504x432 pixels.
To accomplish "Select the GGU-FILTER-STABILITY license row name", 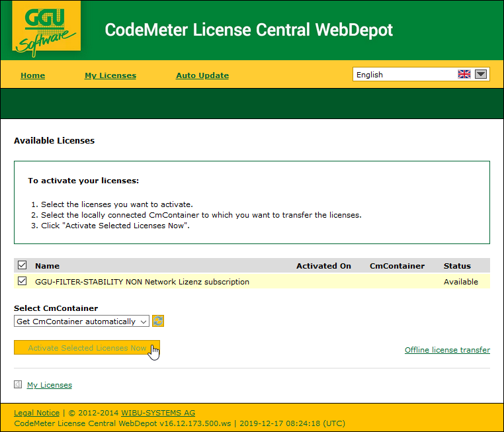I will tap(142, 282).
